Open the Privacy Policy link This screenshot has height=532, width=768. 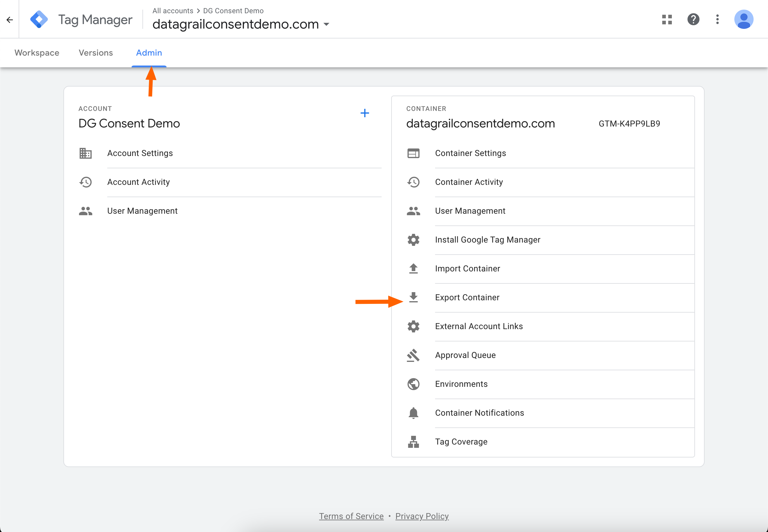[x=422, y=516]
